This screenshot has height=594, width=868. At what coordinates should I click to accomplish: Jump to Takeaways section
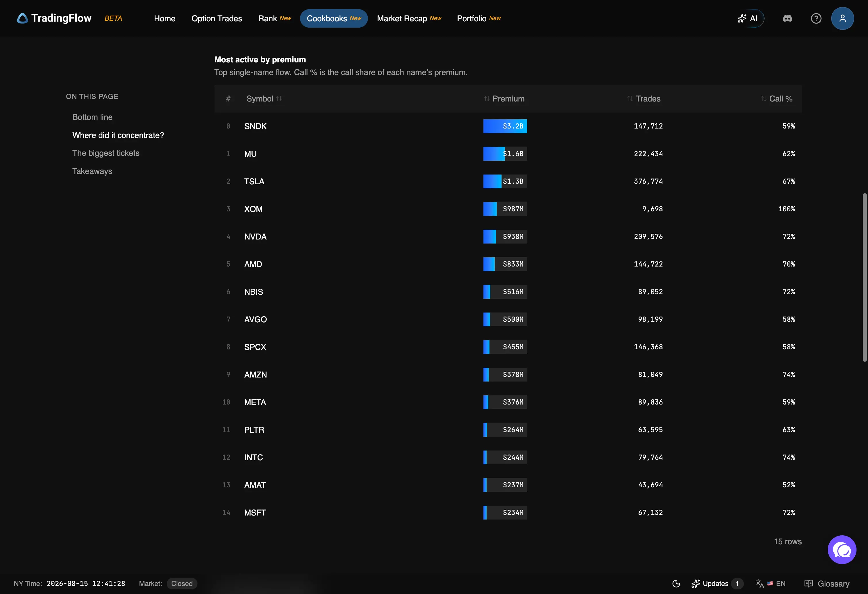point(92,171)
